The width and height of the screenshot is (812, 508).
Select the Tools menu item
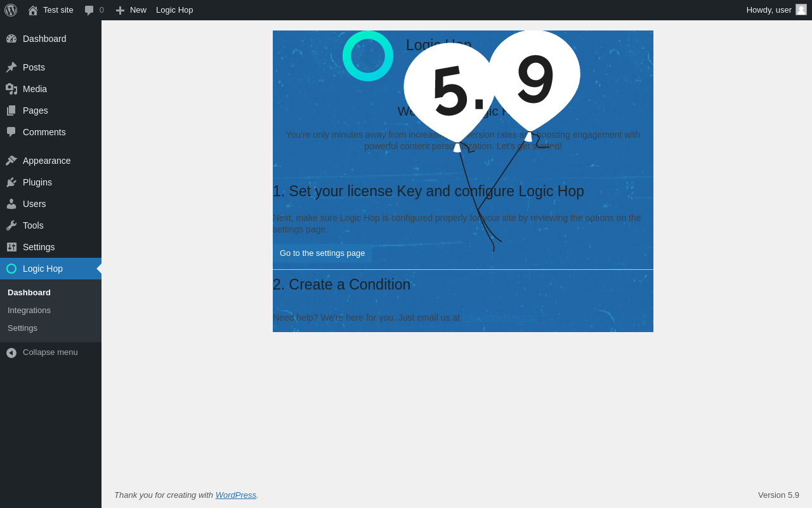pos(51,225)
